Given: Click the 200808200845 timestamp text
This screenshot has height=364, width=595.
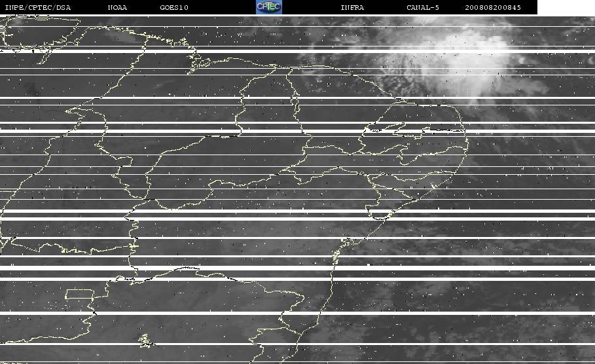Looking at the screenshot, I should click(493, 7).
